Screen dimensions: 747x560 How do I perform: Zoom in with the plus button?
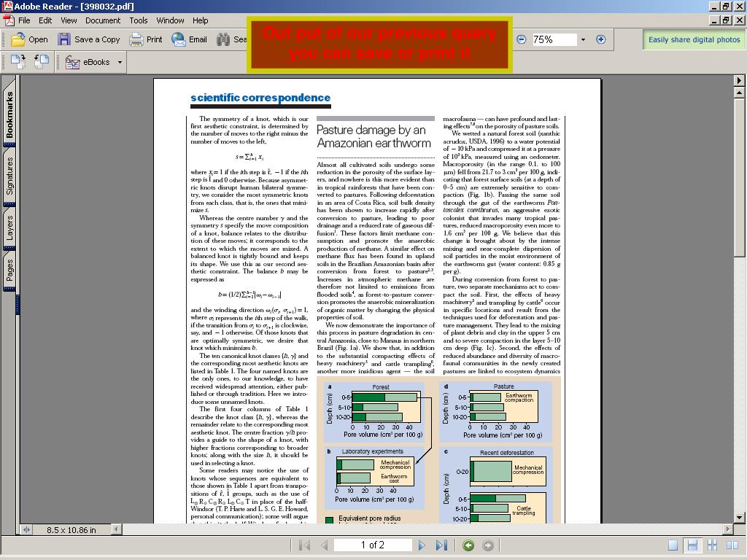(x=601, y=39)
